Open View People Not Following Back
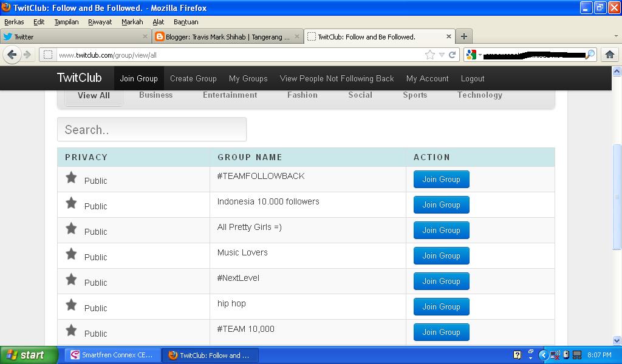 pos(337,78)
